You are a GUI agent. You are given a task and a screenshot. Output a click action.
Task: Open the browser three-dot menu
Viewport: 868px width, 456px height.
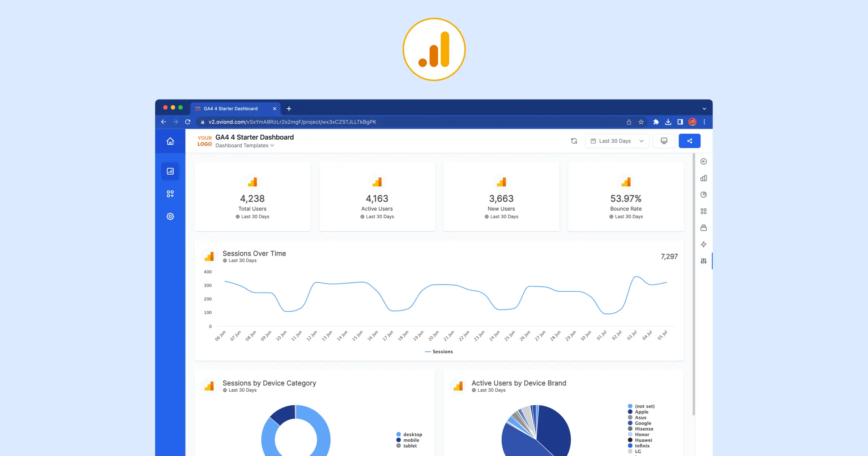point(704,122)
